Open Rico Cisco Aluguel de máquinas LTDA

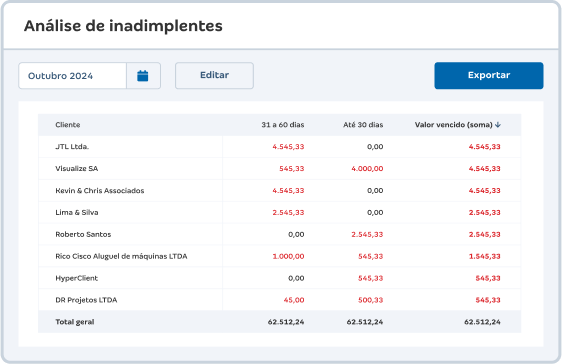(x=121, y=256)
